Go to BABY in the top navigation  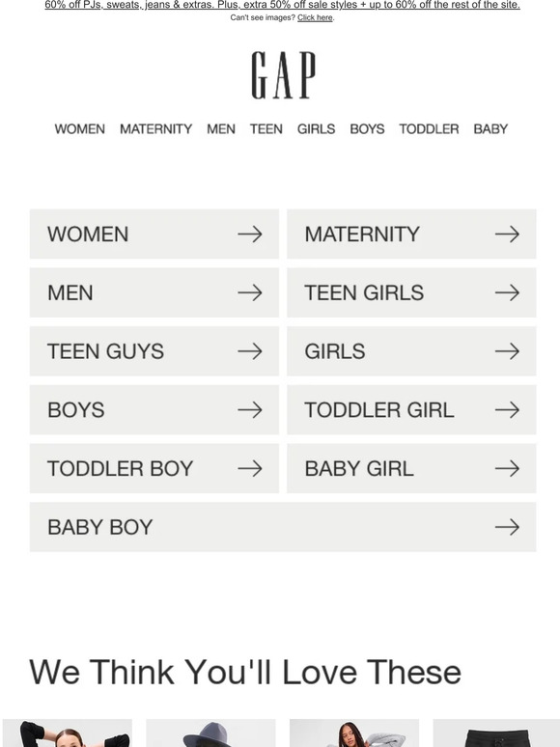(490, 129)
